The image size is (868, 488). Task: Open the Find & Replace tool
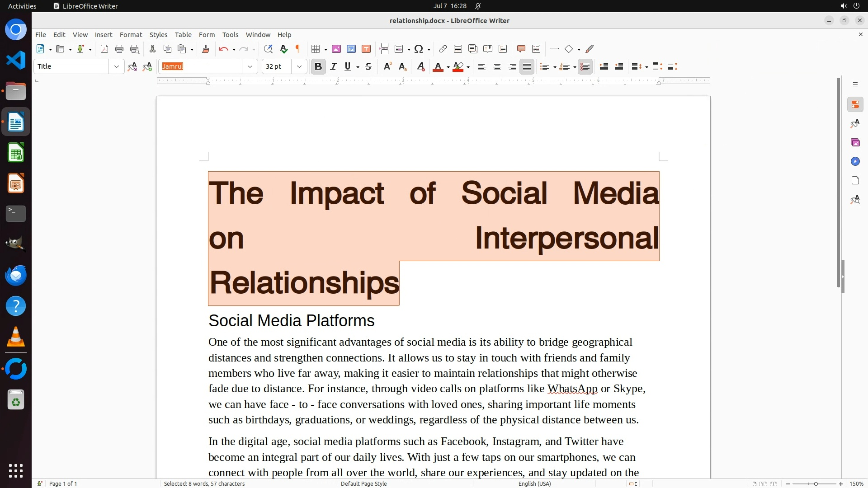coord(268,49)
